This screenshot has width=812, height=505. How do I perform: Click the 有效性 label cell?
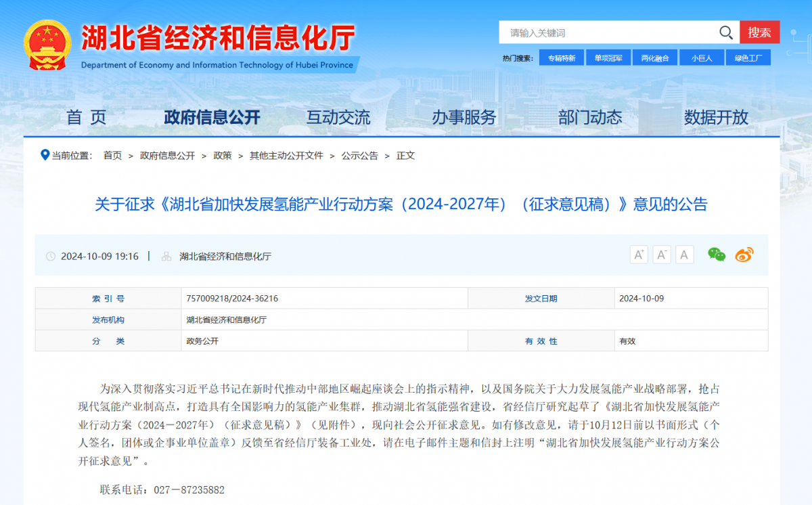(541, 341)
